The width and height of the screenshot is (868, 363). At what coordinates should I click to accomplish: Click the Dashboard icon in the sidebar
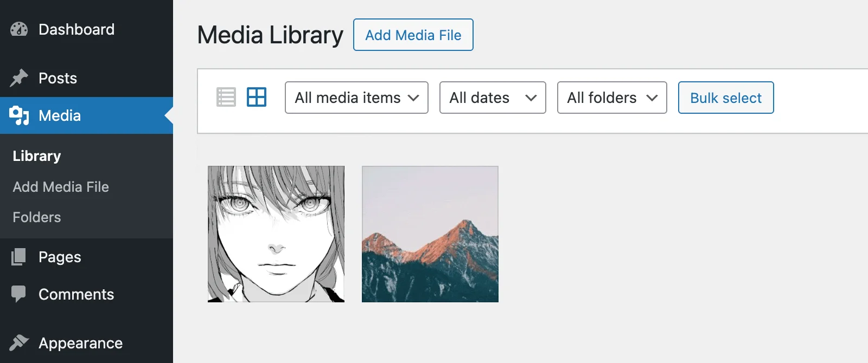pyautogui.click(x=18, y=29)
